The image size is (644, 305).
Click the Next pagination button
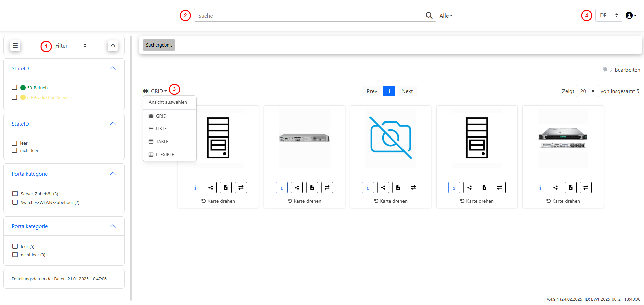(x=407, y=91)
